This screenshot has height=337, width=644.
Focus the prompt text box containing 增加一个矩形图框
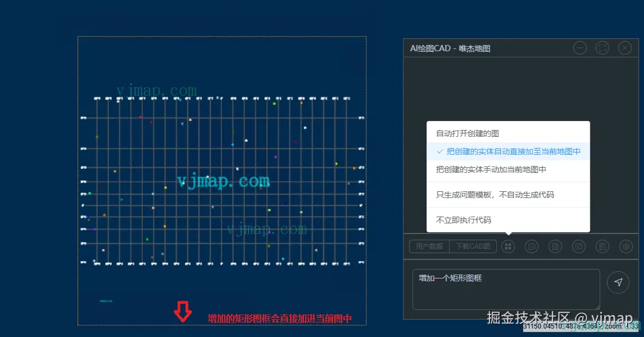point(506,289)
